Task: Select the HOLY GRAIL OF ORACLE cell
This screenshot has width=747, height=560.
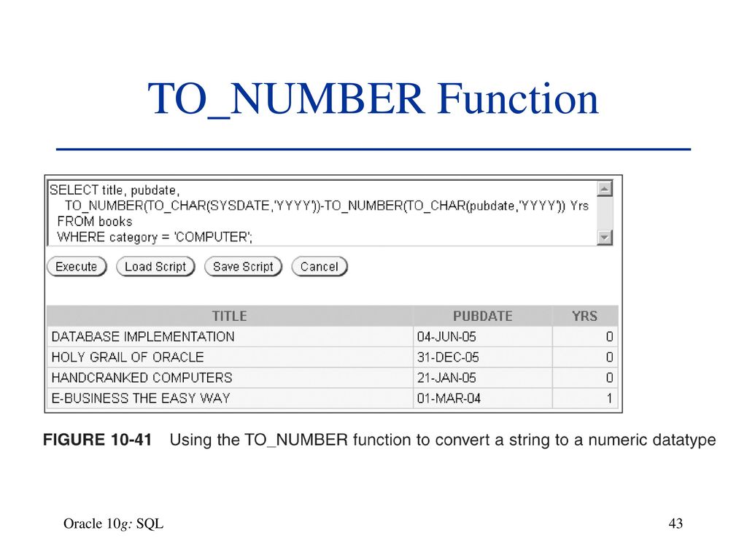Action: [230, 357]
